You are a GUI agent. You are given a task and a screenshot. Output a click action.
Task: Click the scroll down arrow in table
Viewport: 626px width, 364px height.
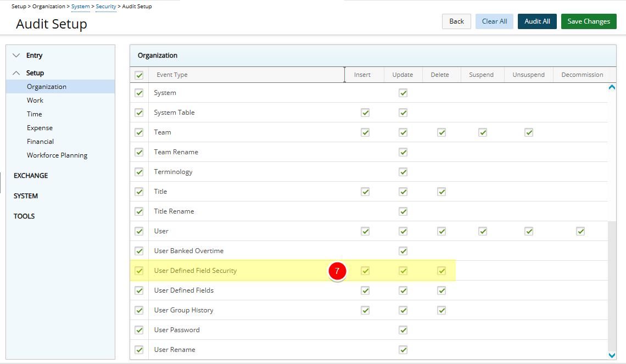[x=612, y=355]
